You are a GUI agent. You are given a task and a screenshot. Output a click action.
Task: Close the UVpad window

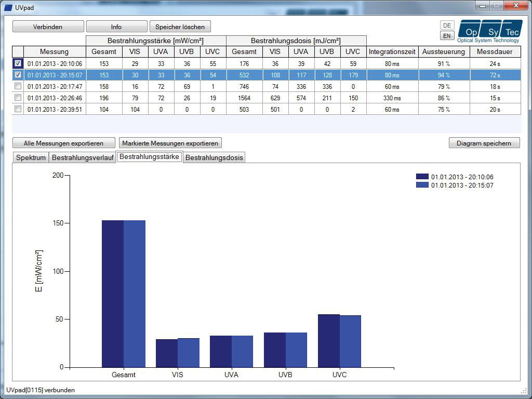(516, 6)
